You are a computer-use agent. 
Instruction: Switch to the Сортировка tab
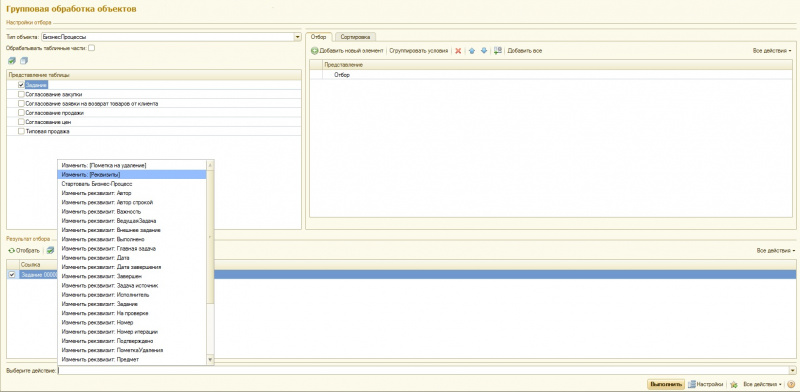pos(356,37)
